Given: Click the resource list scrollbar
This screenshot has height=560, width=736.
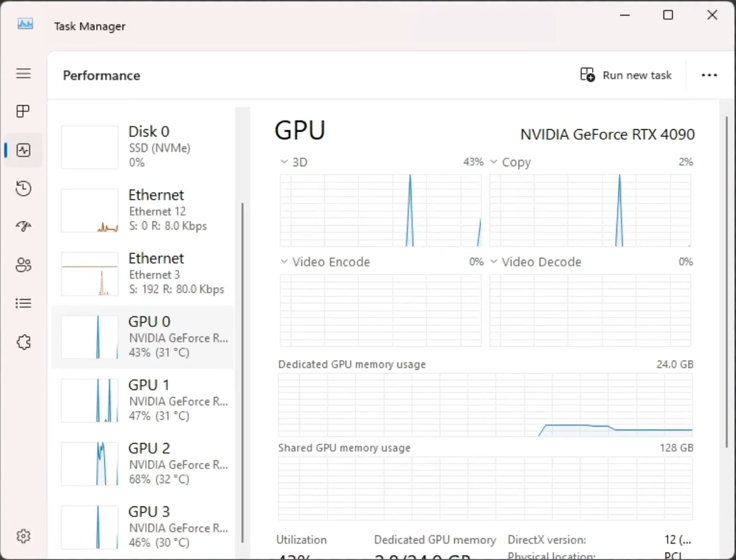Looking at the screenshot, I should pos(242,372).
